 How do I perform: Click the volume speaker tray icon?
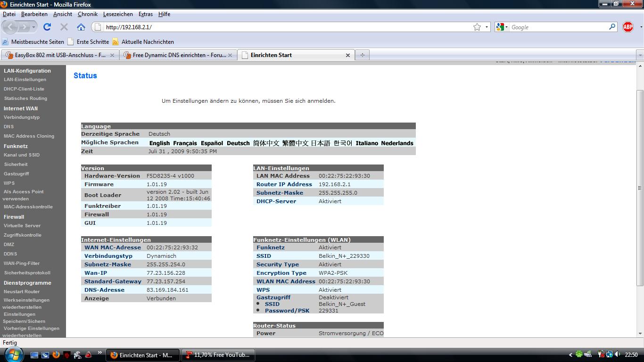tap(618, 354)
